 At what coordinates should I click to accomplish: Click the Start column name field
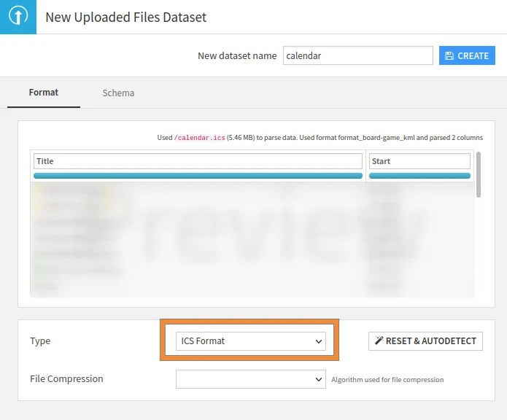419,161
